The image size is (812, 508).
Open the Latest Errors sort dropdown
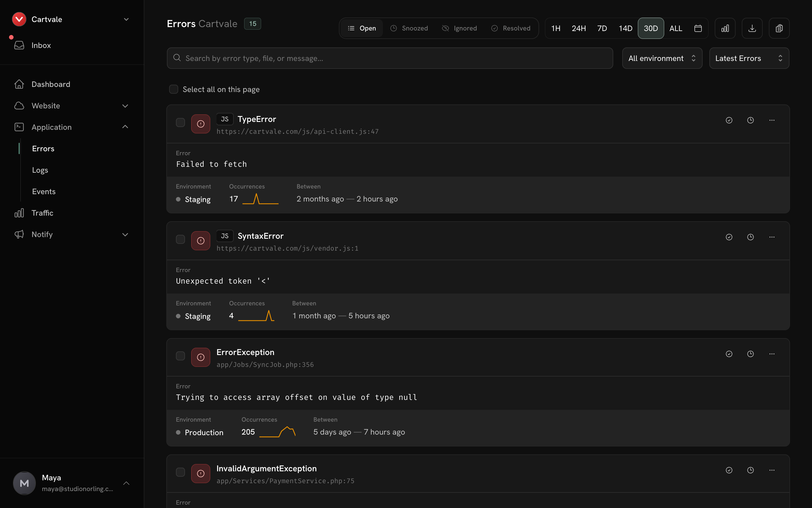749,58
